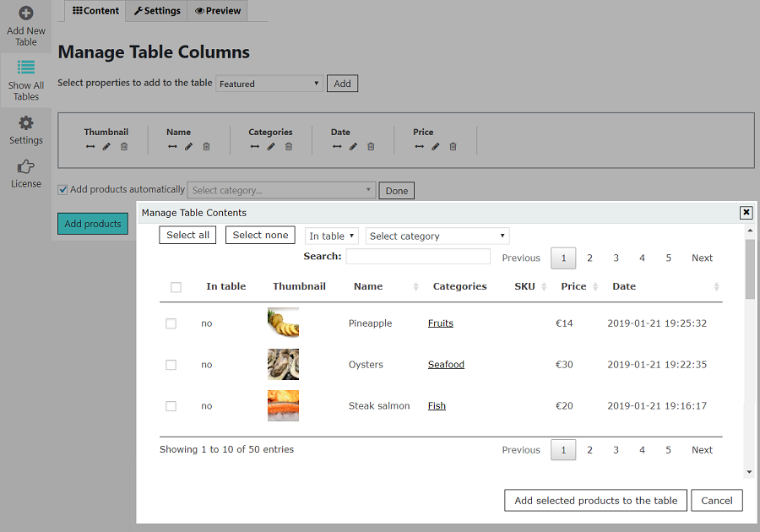Open Select category dropdown in dialog

(437, 236)
